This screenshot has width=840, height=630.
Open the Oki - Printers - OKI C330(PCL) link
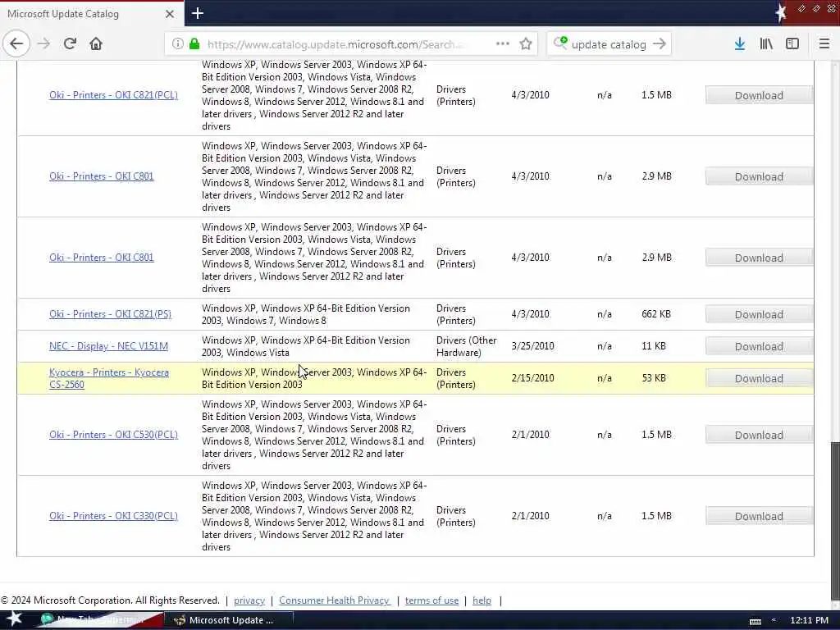click(113, 516)
